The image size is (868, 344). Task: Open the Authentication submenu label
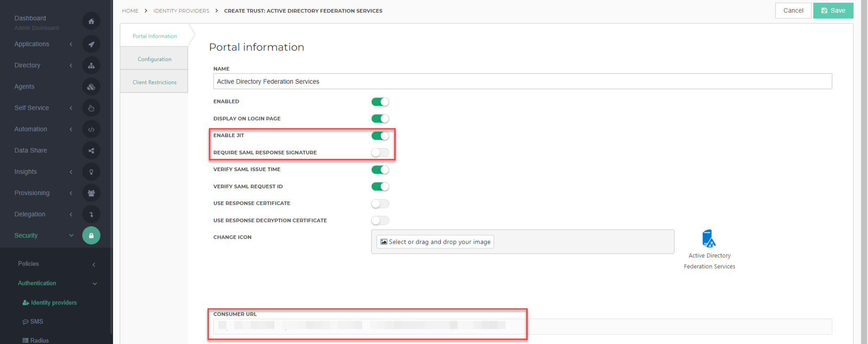37,283
